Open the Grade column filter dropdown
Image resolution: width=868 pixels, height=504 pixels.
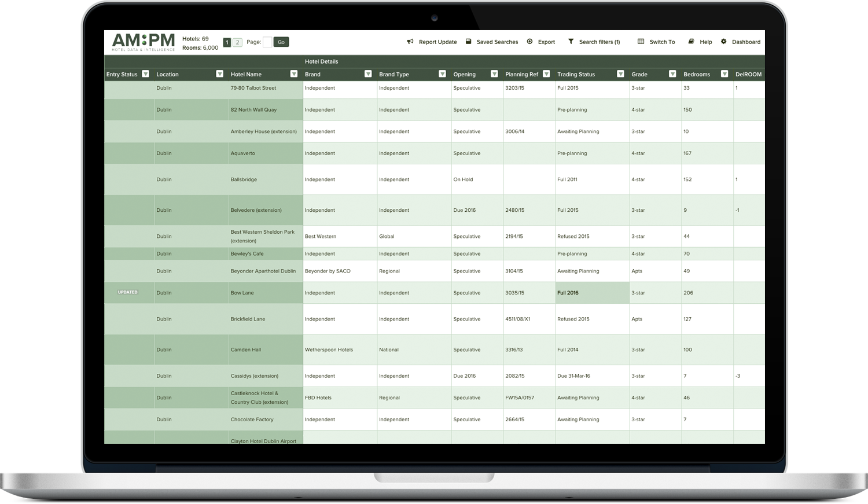[672, 74]
